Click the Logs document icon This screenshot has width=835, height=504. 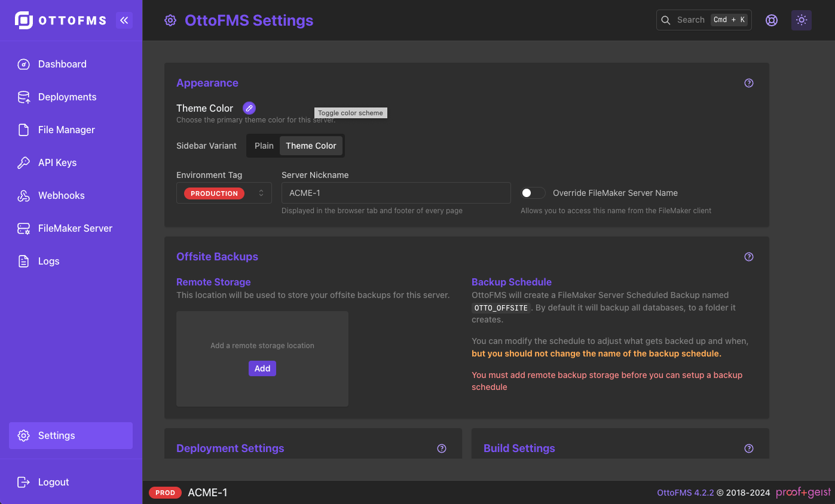[x=24, y=262]
